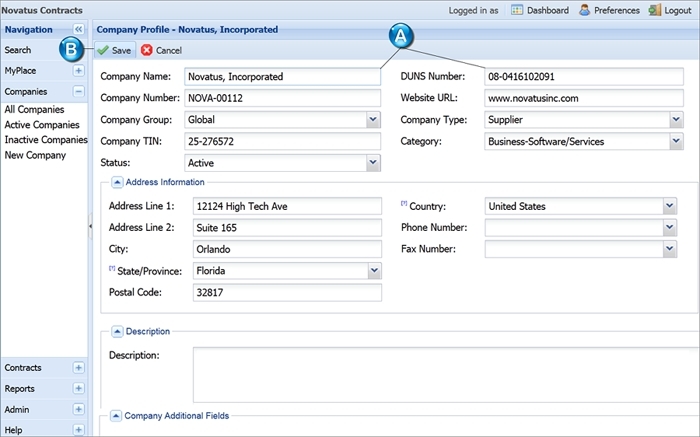Screen dimensions: 700x437
Task: Click the green checkmark Save icon
Action: tap(103, 50)
